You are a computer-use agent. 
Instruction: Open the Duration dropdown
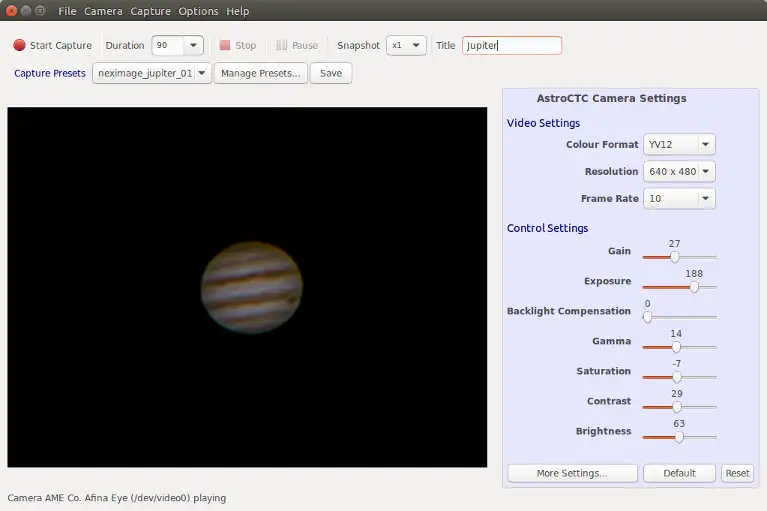click(193, 45)
